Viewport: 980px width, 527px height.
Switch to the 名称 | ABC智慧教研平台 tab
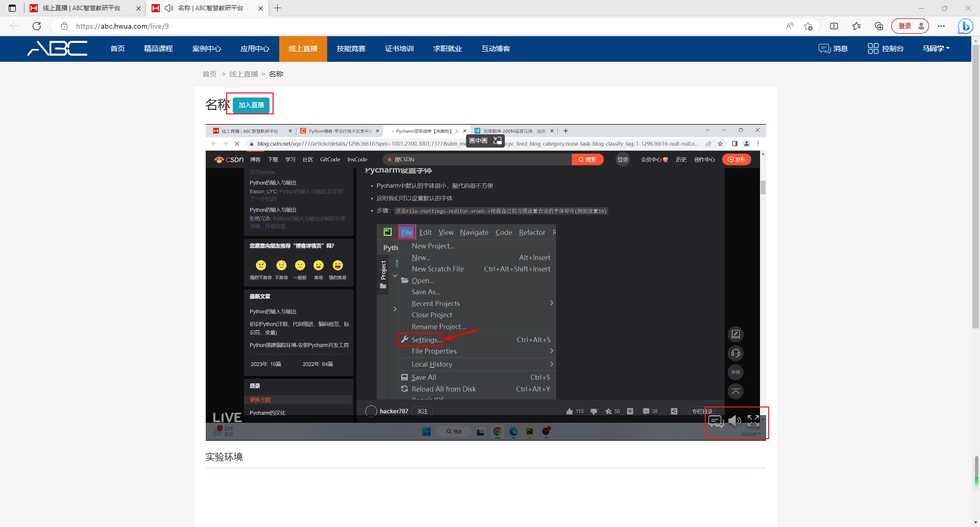pyautogui.click(x=210, y=8)
